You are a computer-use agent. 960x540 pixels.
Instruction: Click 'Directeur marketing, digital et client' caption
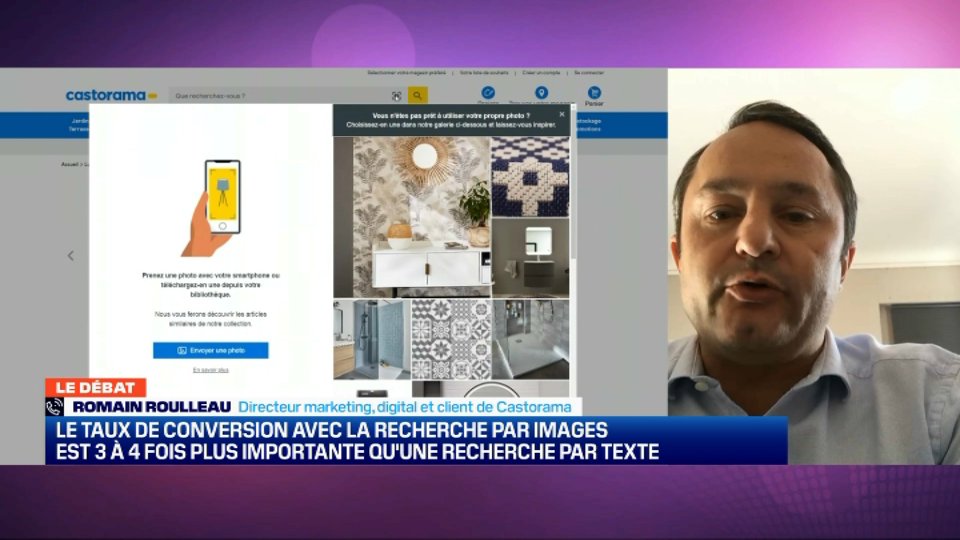click(404, 407)
